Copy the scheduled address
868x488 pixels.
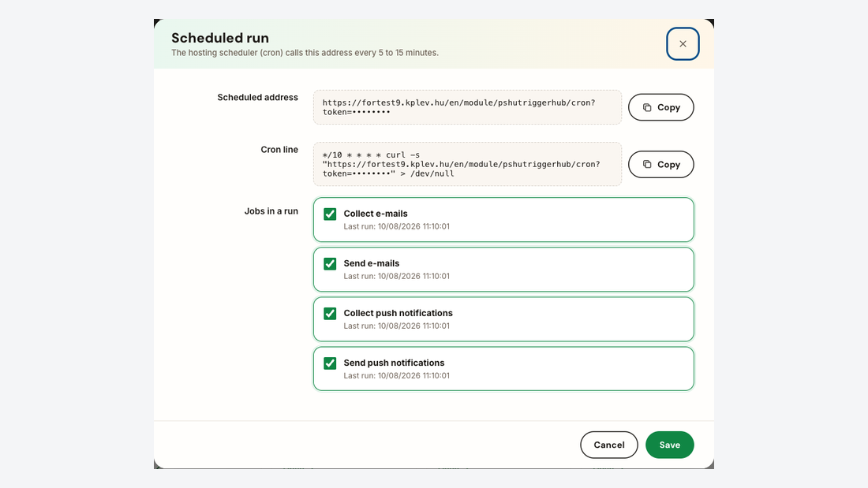tap(661, 107)
